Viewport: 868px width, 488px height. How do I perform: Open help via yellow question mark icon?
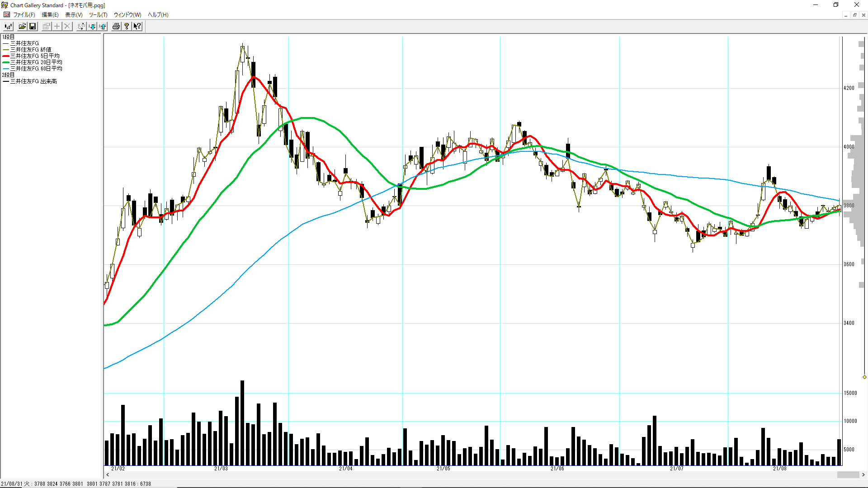(127, 26)
